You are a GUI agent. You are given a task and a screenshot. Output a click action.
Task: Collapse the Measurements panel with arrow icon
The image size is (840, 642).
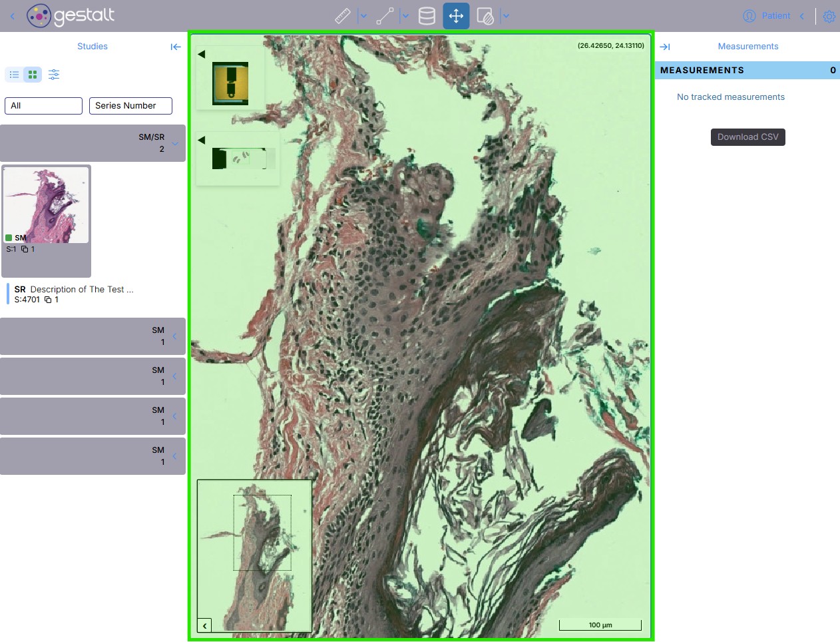click(665, 47)
